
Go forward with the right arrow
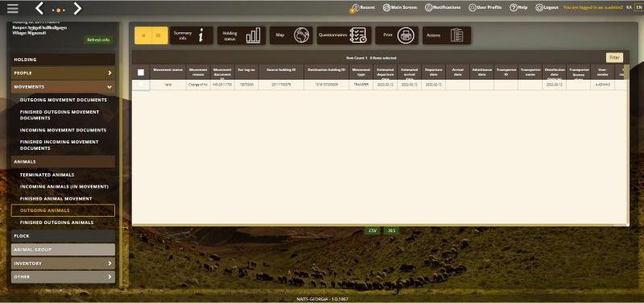pos(77,8)
